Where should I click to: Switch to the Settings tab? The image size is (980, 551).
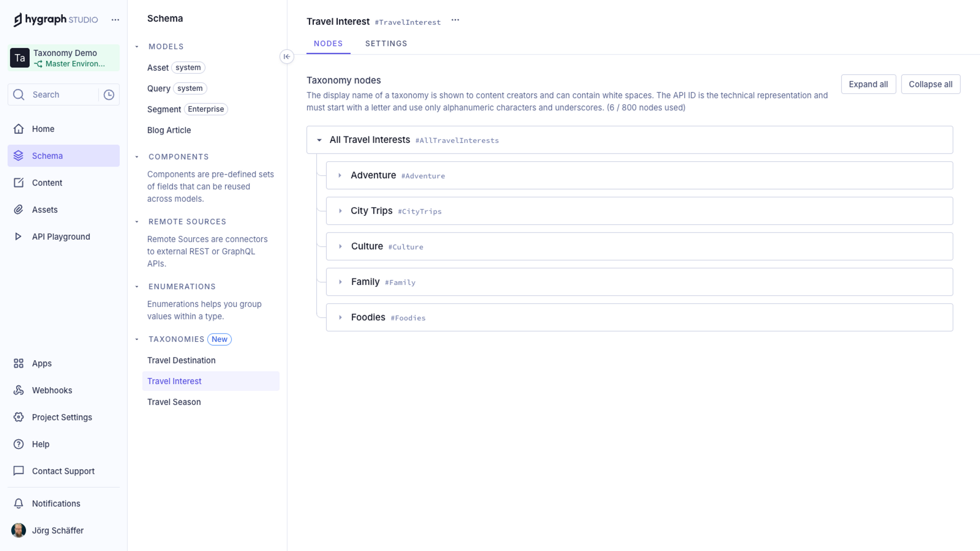386,44
